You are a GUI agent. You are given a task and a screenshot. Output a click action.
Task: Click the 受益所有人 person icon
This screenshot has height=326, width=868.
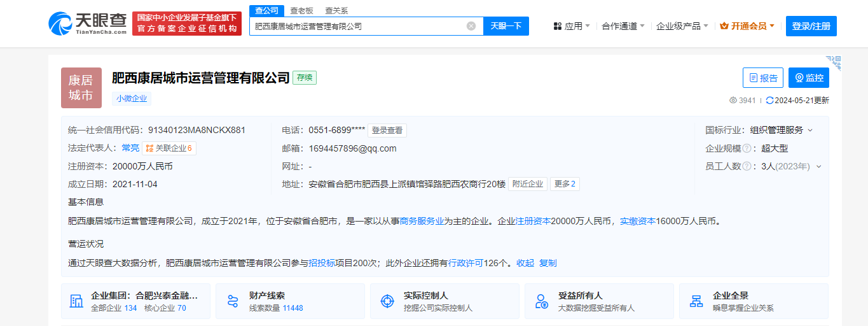[x=542, y=301]
